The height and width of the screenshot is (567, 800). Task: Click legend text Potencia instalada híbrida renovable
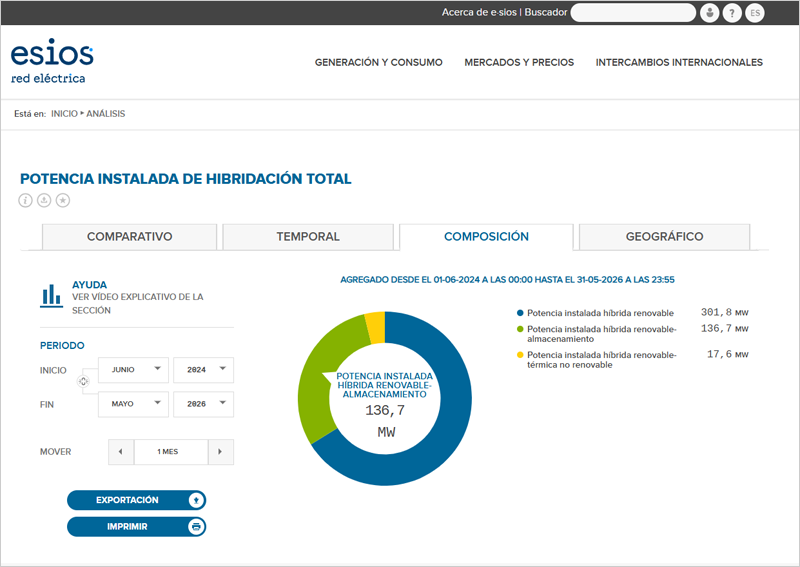point(601,313)
